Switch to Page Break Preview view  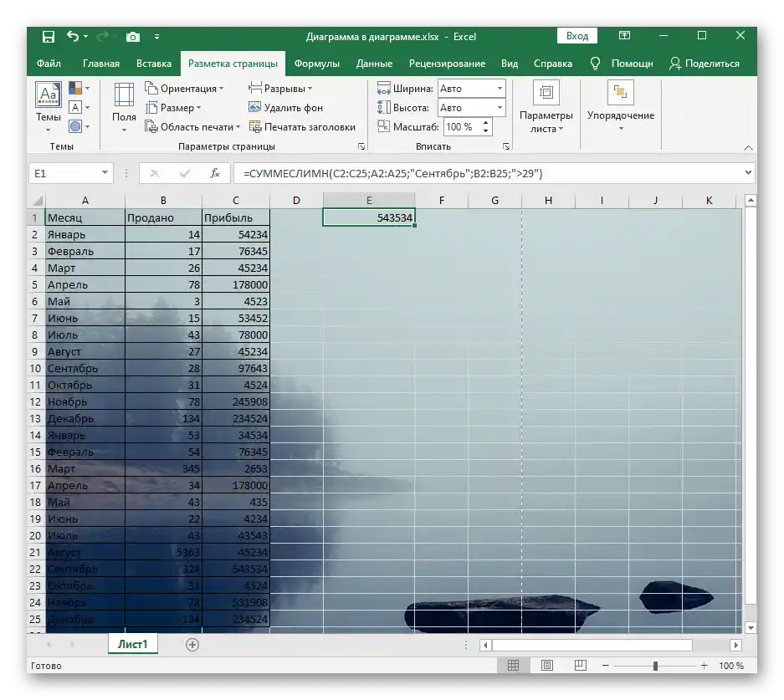(x=580, y=665)
